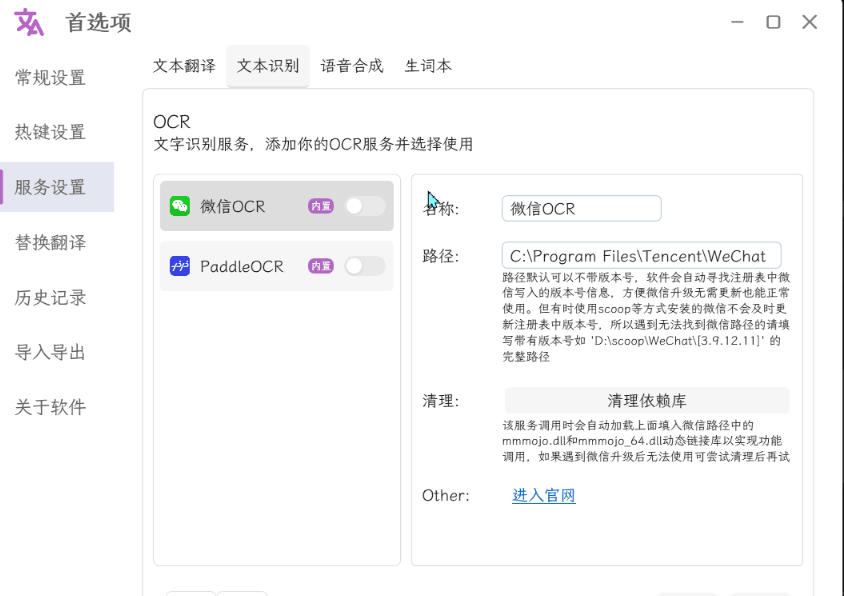Click the 清理: label

[440, 401]
